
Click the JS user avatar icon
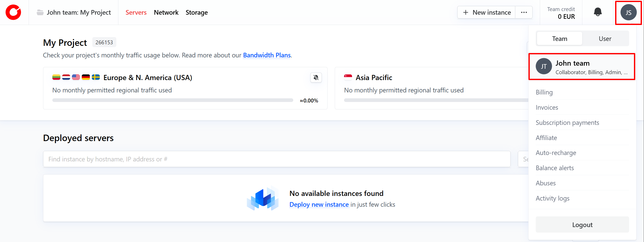pos(628,12)
